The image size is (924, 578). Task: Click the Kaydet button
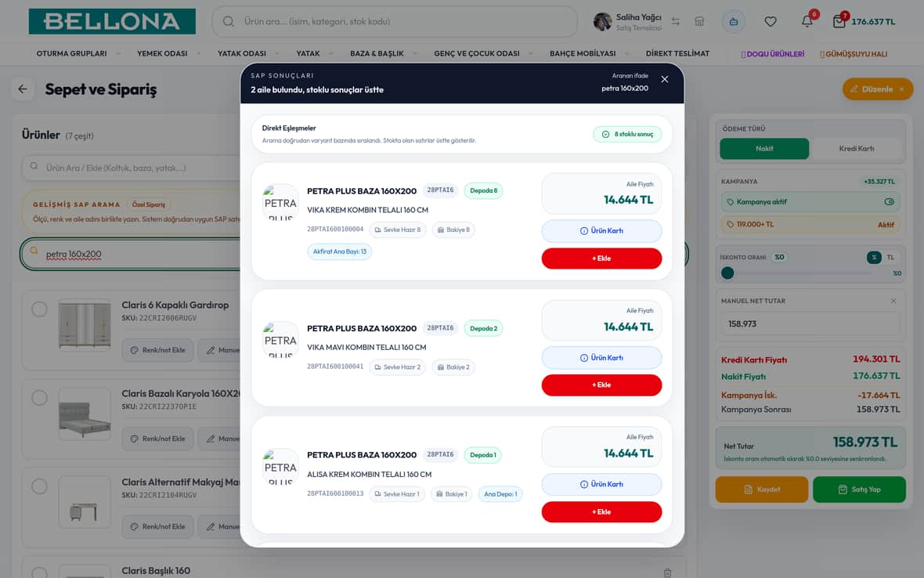[761, 489]
